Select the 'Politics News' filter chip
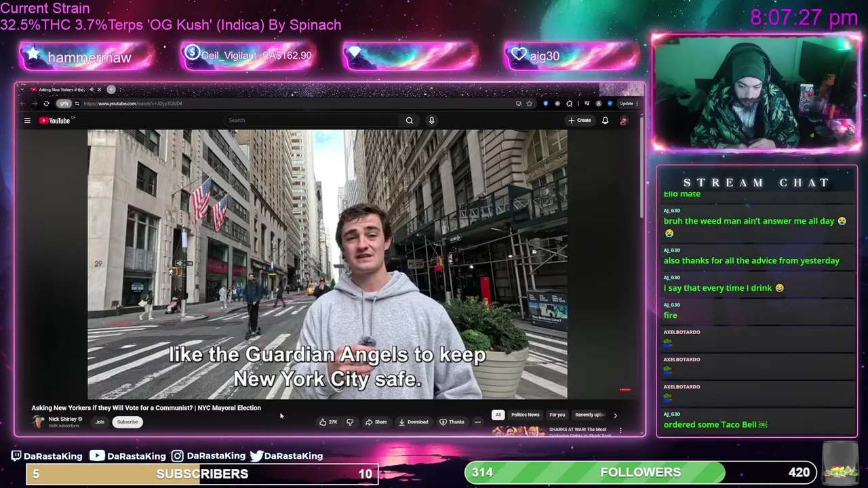Screen dimensions: 868x488 click(x=526, y=415)
